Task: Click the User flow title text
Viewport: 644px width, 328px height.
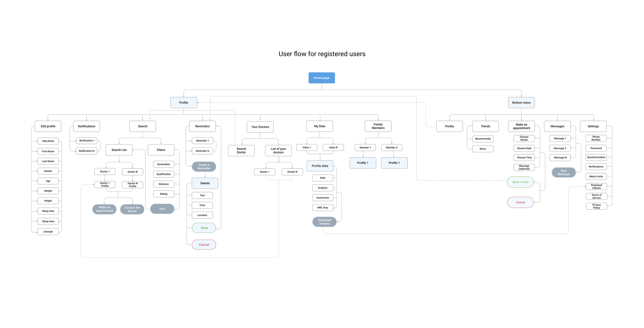Action: tap(322, 54)
